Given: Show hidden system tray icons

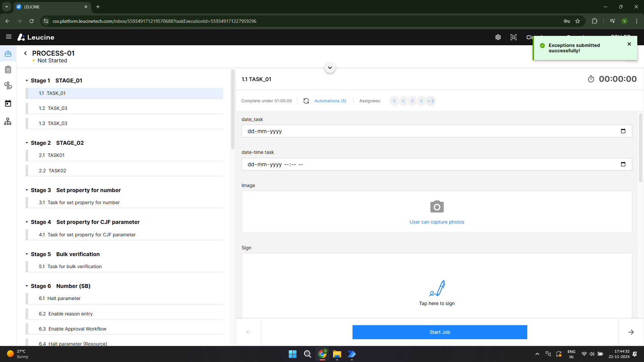Looking at the screenshot, I should (537, 354).
